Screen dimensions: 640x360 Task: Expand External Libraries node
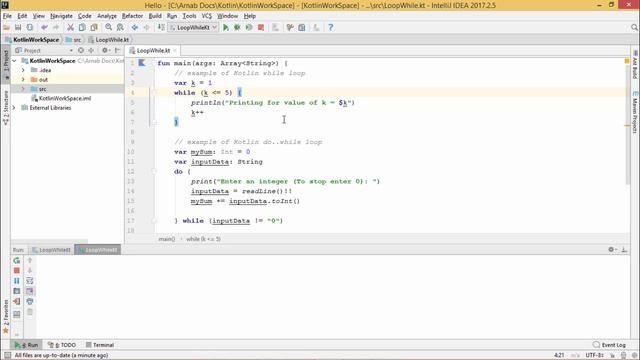click(15, 108)
